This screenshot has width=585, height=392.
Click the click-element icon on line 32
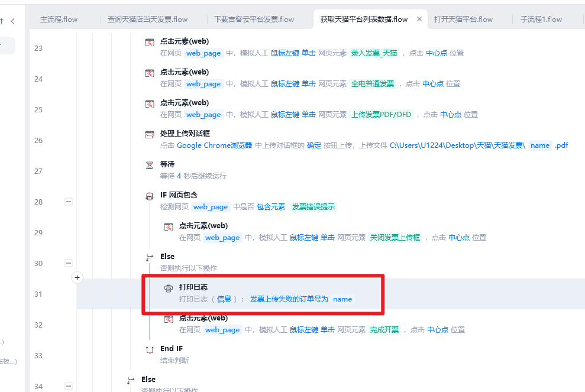[169, 319]
